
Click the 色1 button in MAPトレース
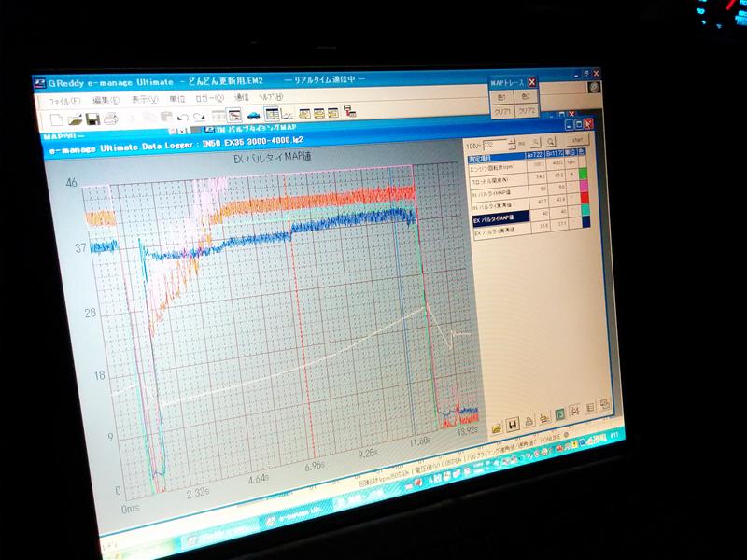(x=501, y=97)
